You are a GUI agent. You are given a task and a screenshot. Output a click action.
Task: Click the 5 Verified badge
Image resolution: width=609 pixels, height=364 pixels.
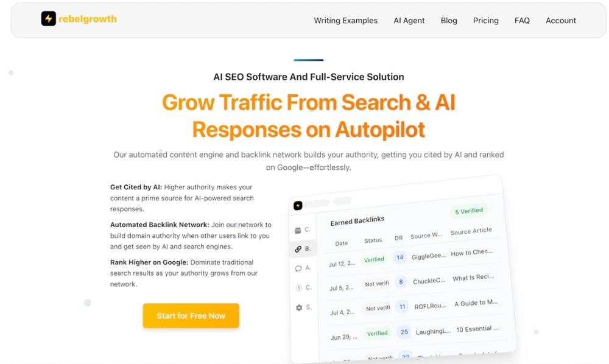coord(469,211)
